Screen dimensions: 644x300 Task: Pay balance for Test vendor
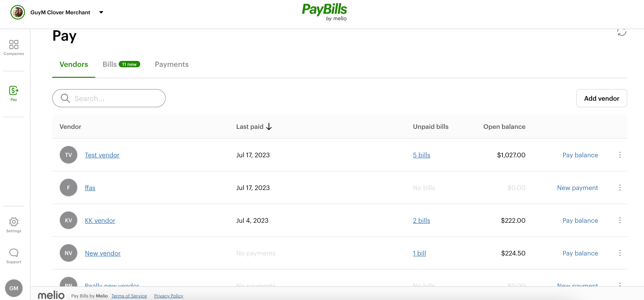[x=580, y=155]
